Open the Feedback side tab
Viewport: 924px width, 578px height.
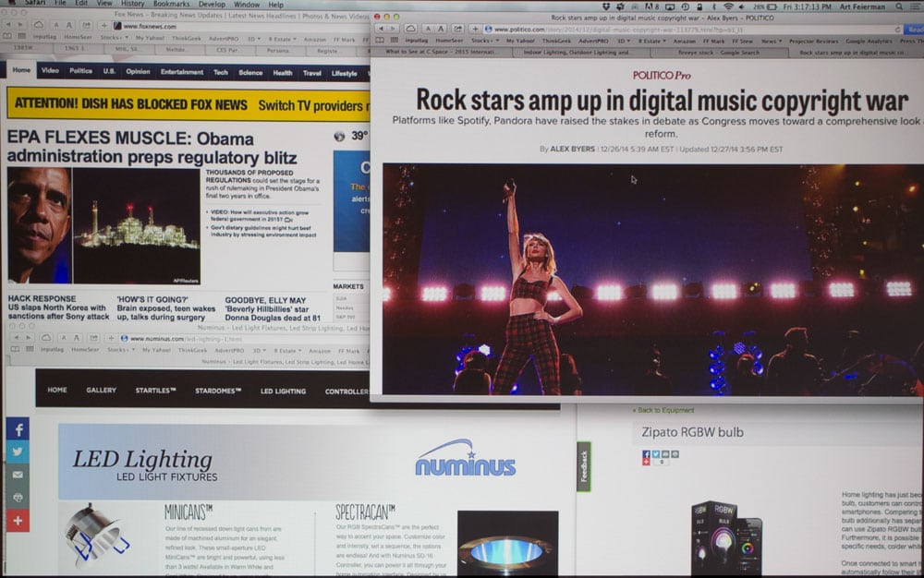(583, 467)
